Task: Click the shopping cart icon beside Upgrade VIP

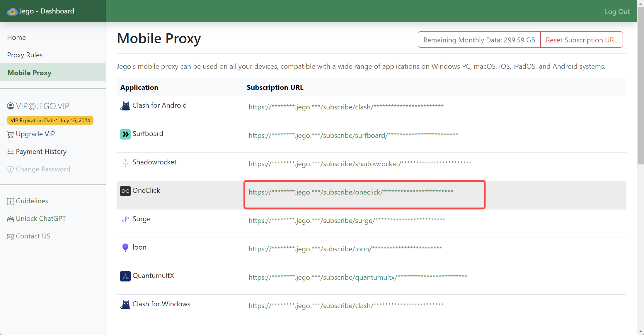Action: (11, 135)
